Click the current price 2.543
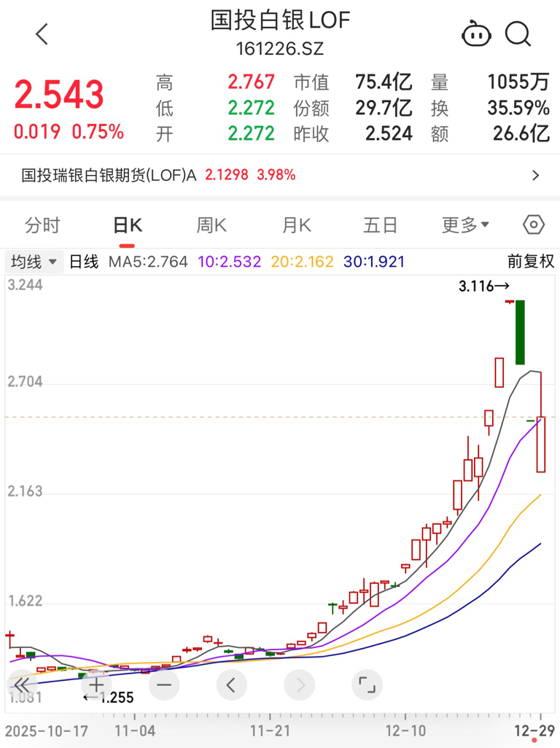This screenshot has width=560, height=748. (x=59, y=94)
